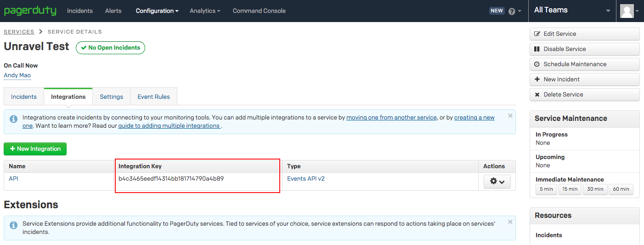This screenshot has width=644, height=245.
Task: Click the Unravel Test service title
Action: [36, 46]
